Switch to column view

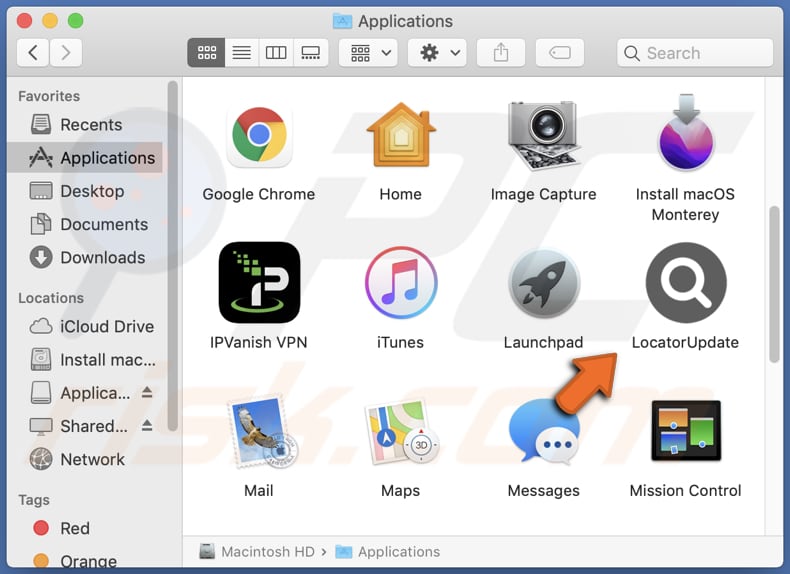point(276,52)
